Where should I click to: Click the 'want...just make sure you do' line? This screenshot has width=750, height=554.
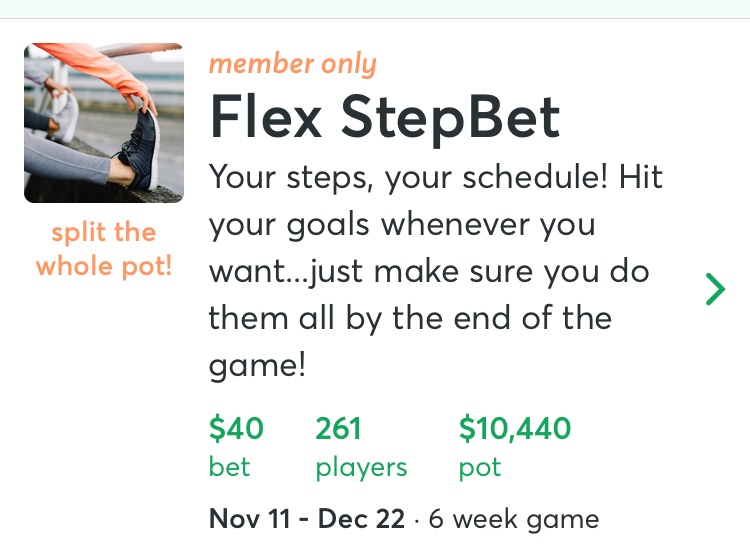[x=428, y=271]
